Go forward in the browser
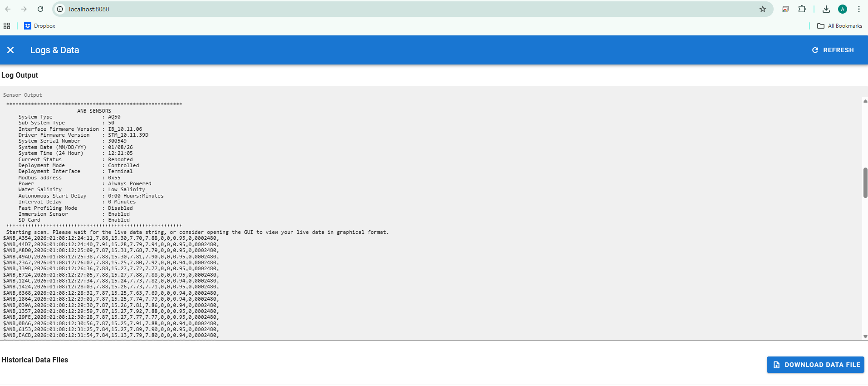 [x=24, y=9]
